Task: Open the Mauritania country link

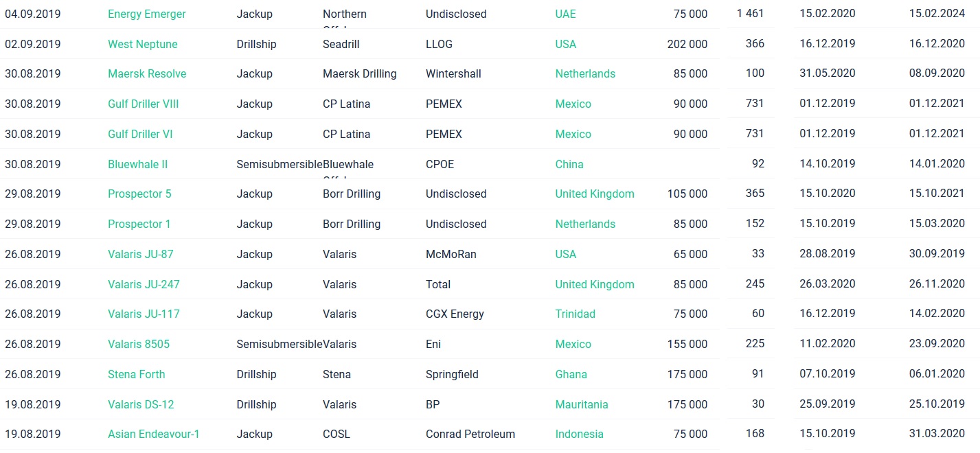Action: coord(581,404)
